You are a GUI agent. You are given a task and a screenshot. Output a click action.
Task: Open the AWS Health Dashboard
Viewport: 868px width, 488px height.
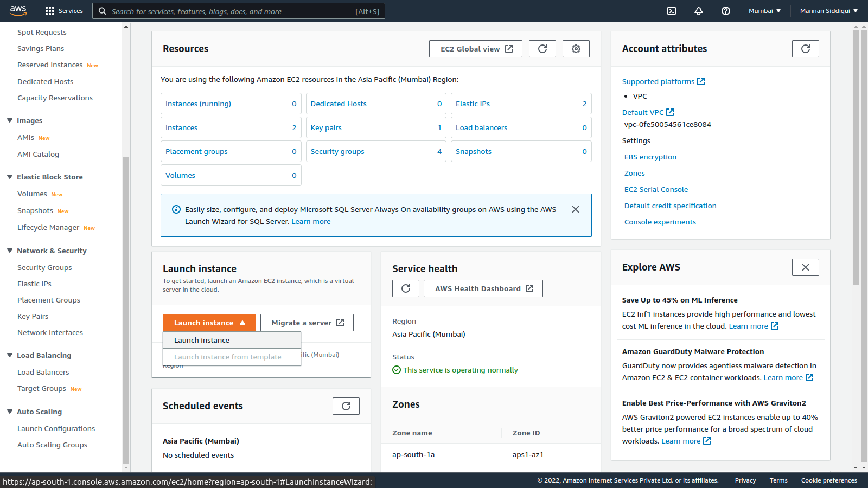482,288
